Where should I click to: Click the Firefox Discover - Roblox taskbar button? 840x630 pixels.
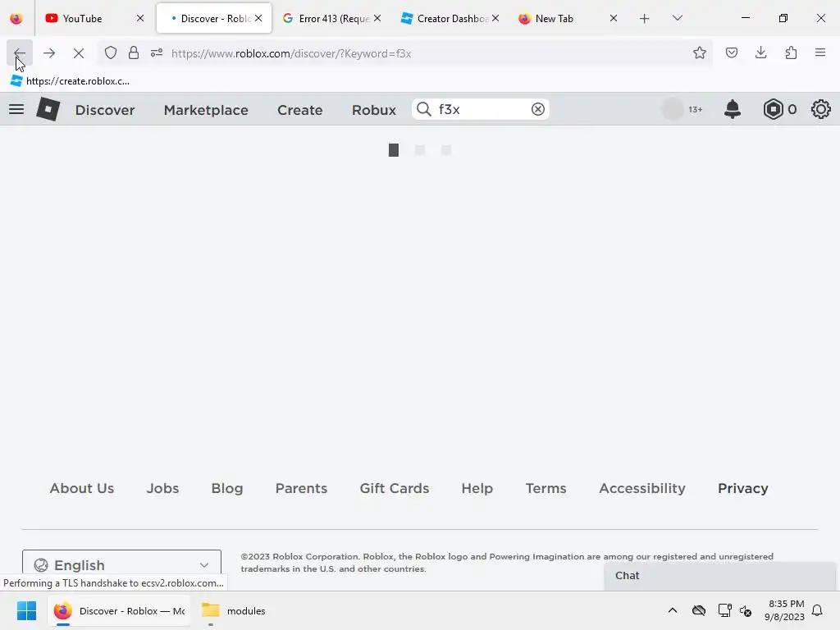click(x=120, y=610)
